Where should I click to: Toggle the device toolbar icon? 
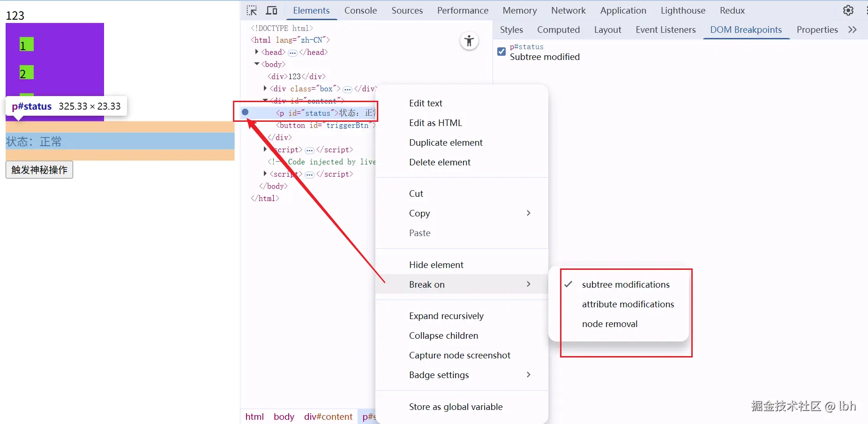272,10
